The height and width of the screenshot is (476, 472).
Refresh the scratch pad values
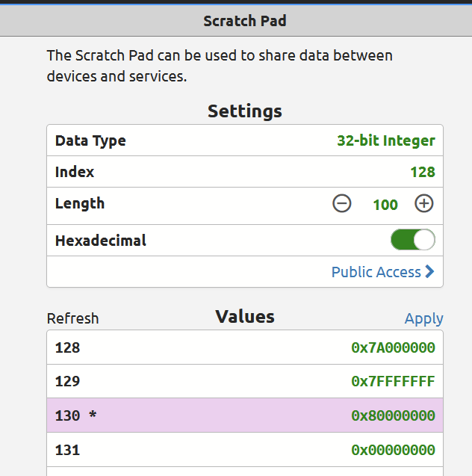pos(72,318)
